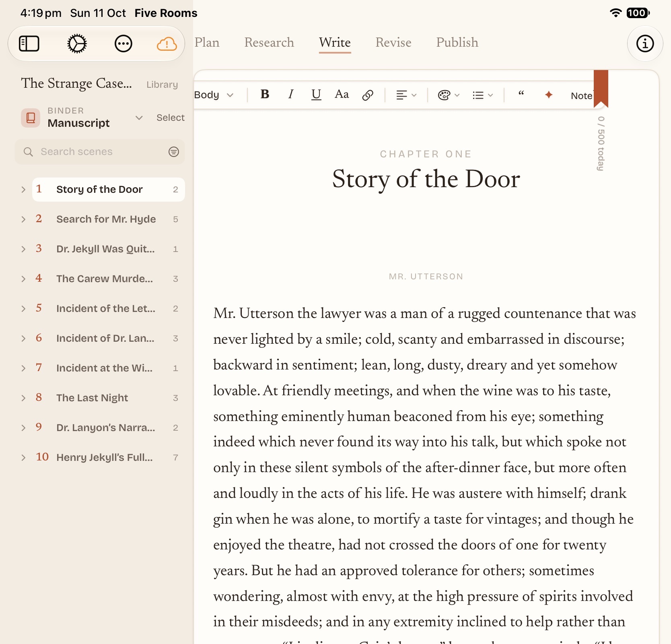Select Dr. Jekyll Was Quit... chapter

tap(109, 249)
